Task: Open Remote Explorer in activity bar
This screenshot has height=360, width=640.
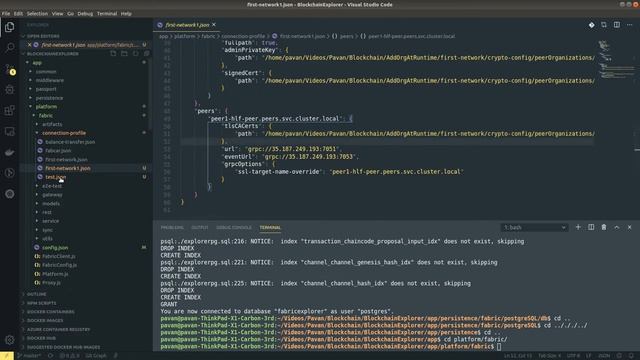Action: pyautogui.click(x=9, y=131)
